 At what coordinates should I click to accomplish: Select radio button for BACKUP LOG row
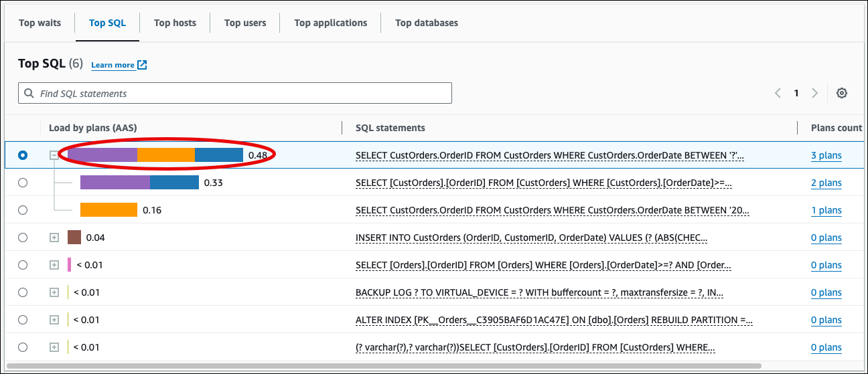[23, 292]
